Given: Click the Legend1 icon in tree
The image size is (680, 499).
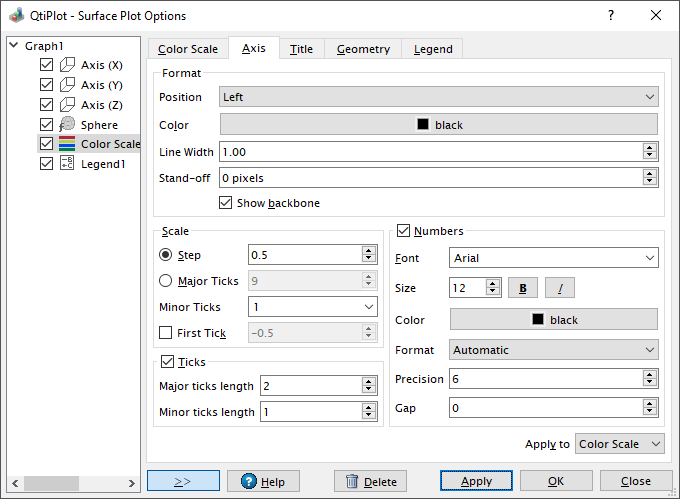Looking at the screenshot, I should point(67,164).
